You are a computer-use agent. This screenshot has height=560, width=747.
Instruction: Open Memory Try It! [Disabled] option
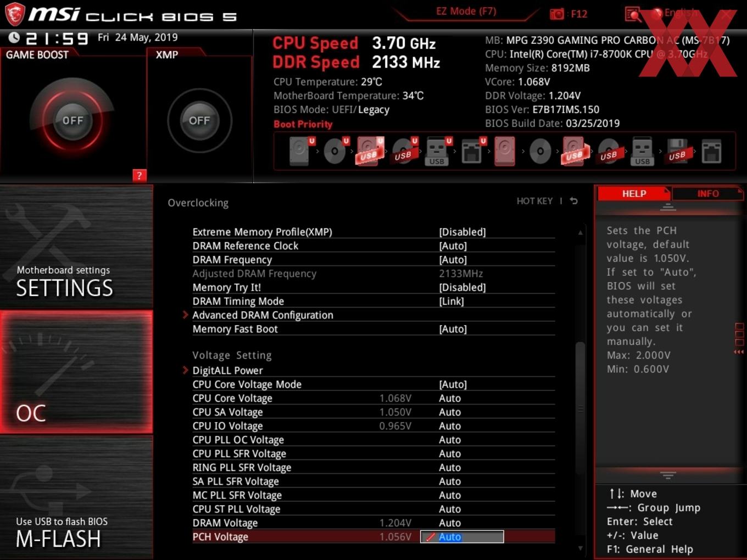374,287
